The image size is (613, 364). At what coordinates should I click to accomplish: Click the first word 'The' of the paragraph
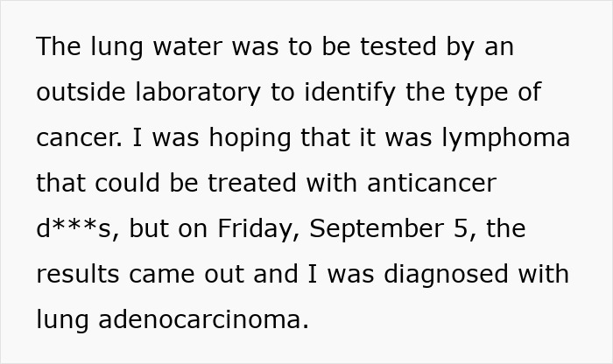(x=59, y=47)
